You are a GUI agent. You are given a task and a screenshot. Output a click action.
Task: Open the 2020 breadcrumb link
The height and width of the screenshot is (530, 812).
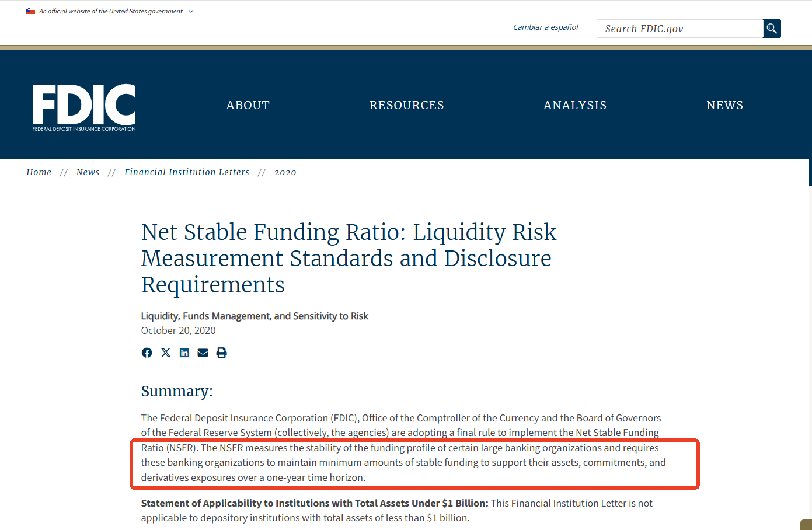(x=285, y=172)
